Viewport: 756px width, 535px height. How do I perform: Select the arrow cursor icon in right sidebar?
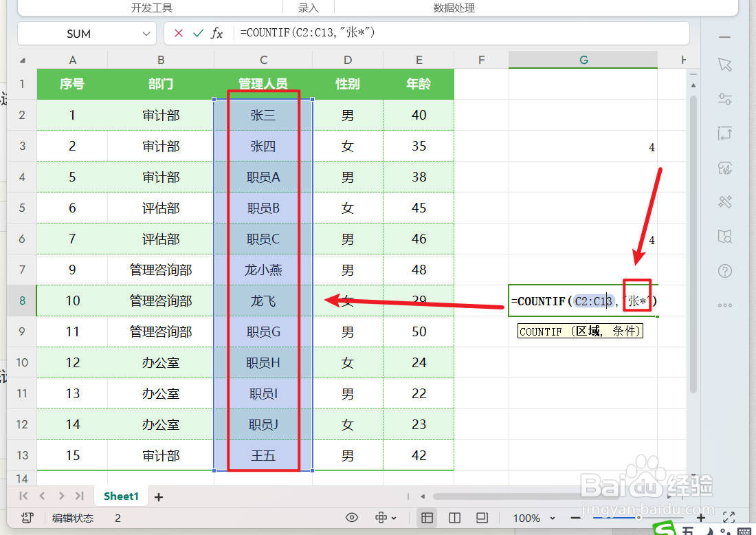click(724, 65)
